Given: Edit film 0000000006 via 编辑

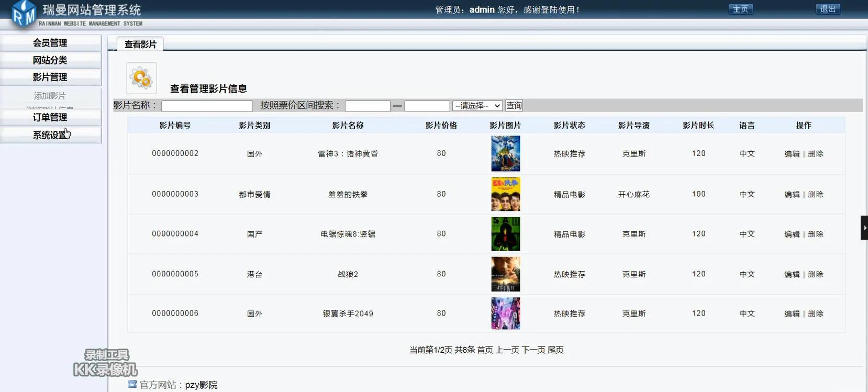Looking at the screenshot, I should point(792,313).
